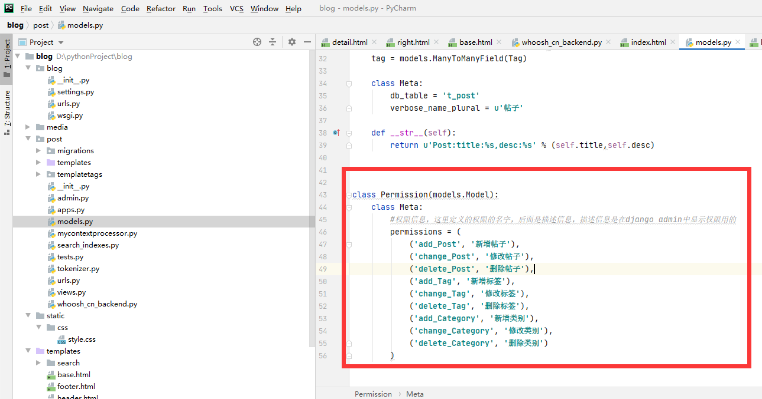Image resolution: width=762 pixels, height=399 pixels.
Task: Collapse the post folder
Action: (x=28, y=139)
